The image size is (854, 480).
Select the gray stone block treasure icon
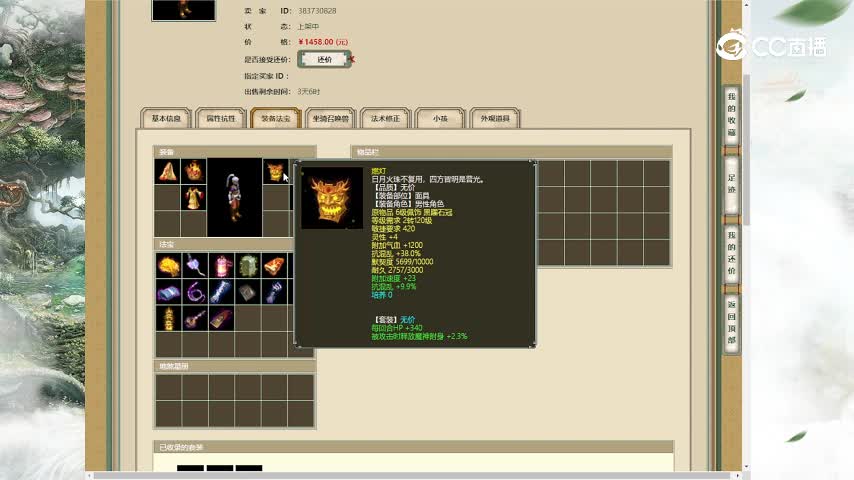point(248,292)
